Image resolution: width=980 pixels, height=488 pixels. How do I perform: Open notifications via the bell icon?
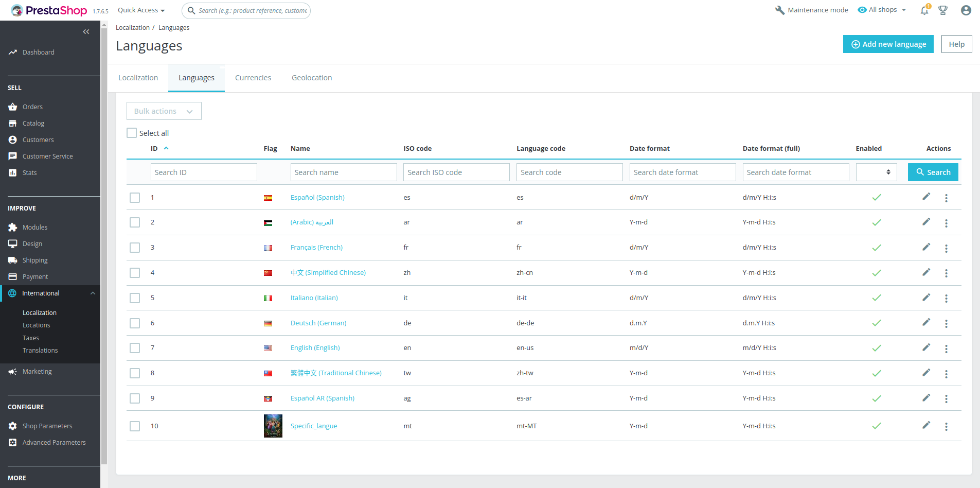[923, 10]
